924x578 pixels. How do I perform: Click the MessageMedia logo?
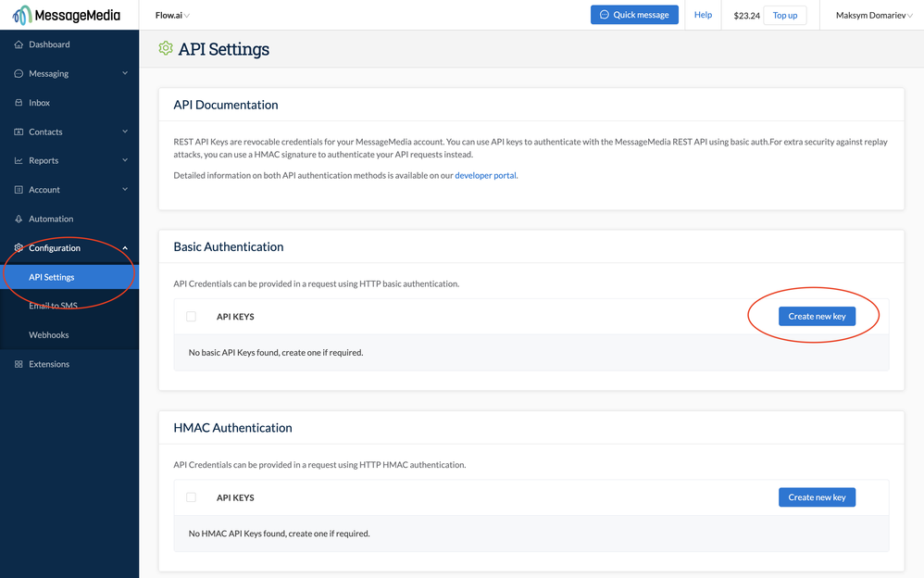click(66, 15)
